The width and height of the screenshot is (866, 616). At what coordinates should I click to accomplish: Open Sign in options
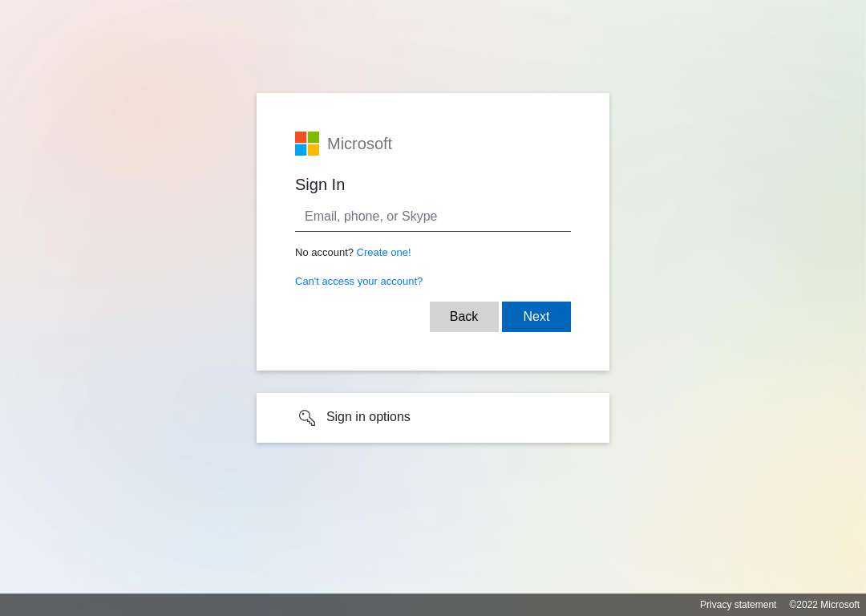pos(432,418)
